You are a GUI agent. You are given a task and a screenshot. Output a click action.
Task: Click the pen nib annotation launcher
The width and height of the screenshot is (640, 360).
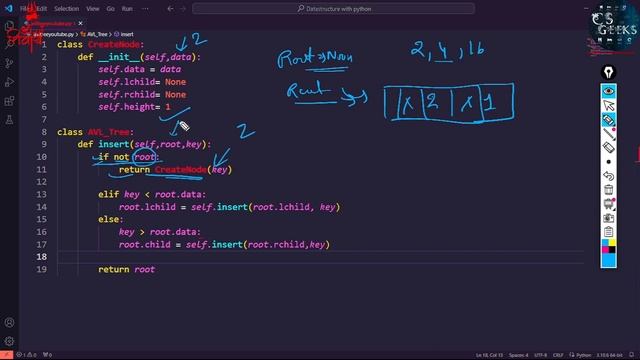(609, 73)
